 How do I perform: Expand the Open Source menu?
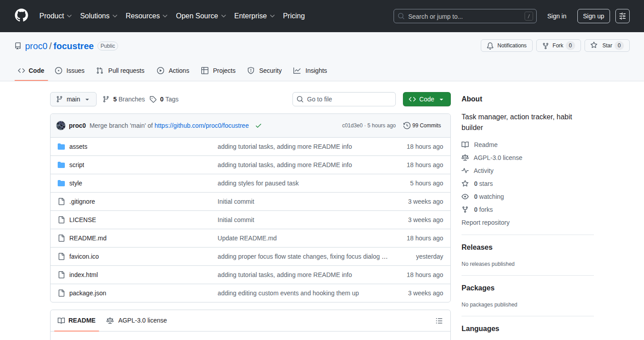tap(201, 16)
